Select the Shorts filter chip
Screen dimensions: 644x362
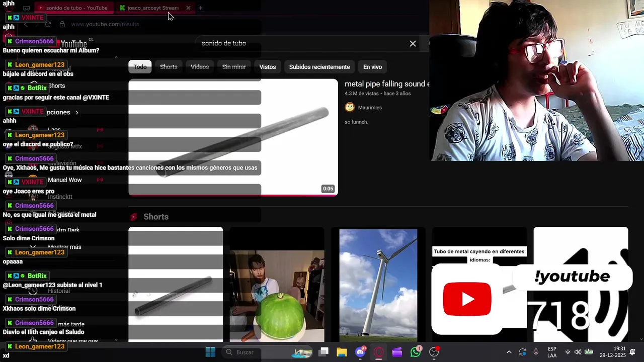169,67
